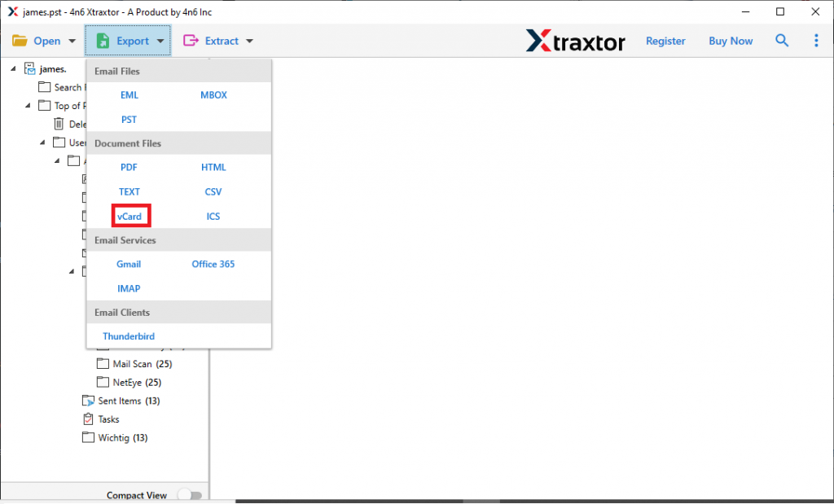The image size is (834, 504).
Task: Click the Sent Items folder icon
Action: (88, 400)
